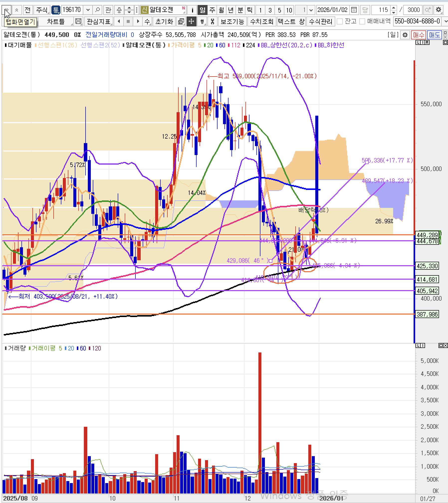The image size is (448, 503).
Task: Click the stock info 'i' icon
Action: pos(192,10)
